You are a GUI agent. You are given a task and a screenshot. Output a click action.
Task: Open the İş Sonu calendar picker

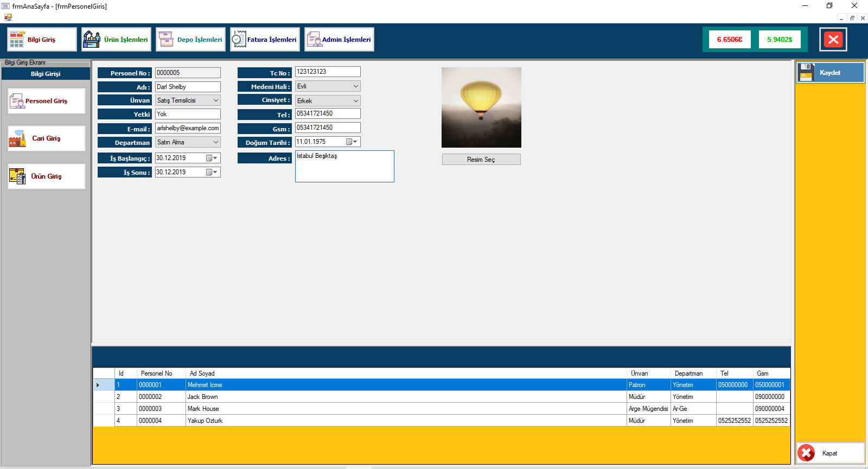coord(212,172)
